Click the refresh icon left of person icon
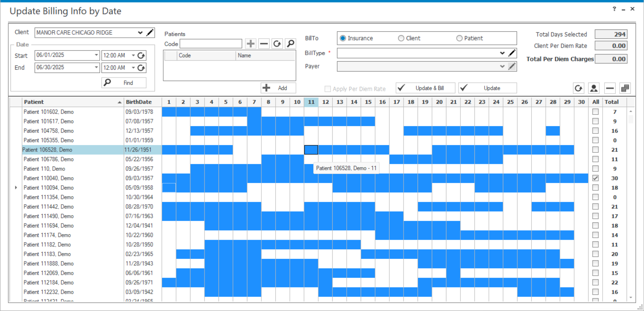 (578, 88)
